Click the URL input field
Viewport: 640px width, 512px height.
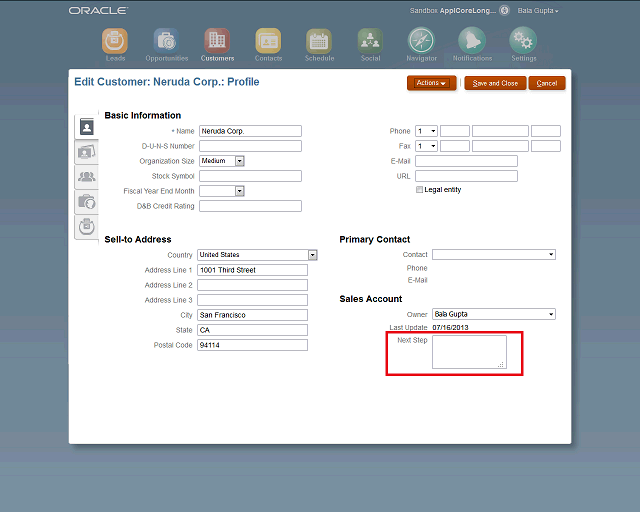[x=466, y=176]
